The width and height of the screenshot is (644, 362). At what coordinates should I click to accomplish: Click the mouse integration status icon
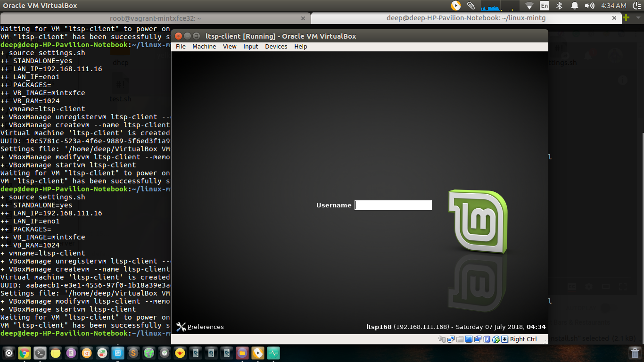(496, 339)
